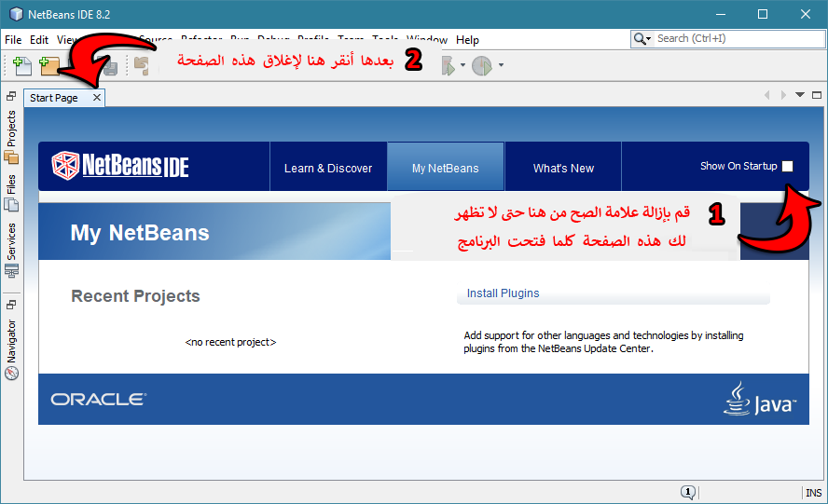Click the notifications icon in status bar
Viewport: 828px width, 504px height.
coord(687,493)
